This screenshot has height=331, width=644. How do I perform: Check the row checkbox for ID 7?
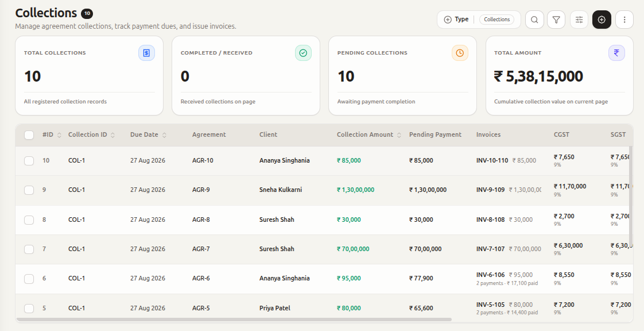29,249
